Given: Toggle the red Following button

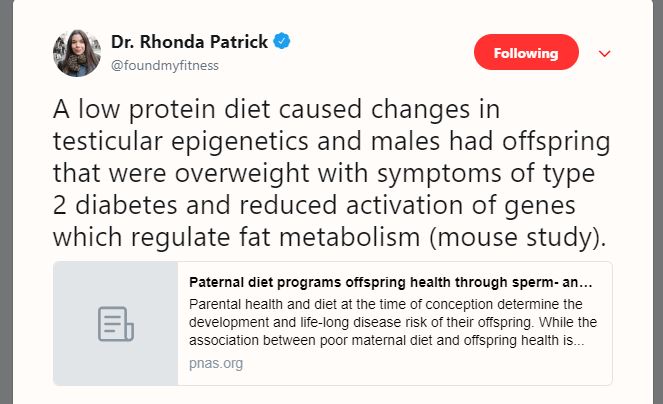Looking at the screenshot, I should tap(526, 53).
